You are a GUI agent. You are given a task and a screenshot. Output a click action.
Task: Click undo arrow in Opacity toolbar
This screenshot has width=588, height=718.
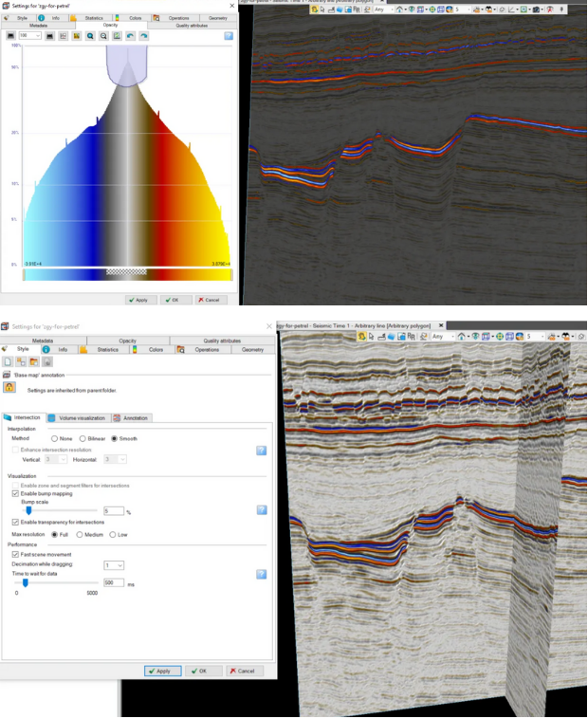click(x=130, y=36)
